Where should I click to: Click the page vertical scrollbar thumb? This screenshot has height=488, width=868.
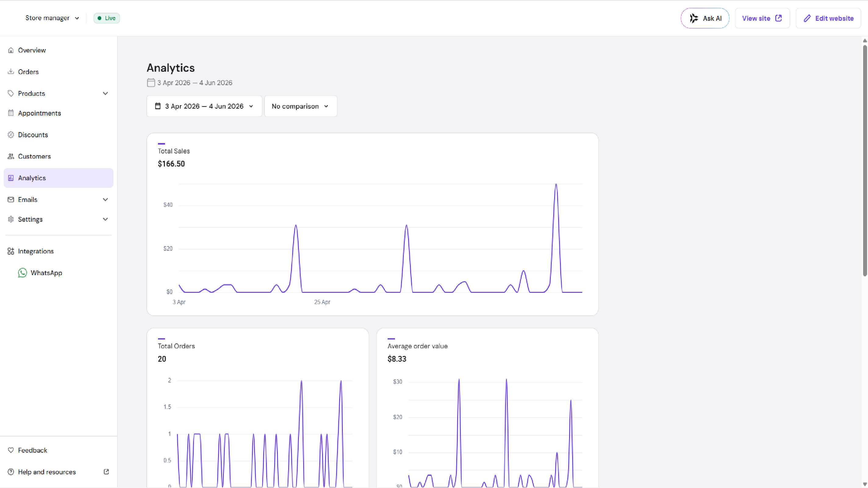pos(865,161)
